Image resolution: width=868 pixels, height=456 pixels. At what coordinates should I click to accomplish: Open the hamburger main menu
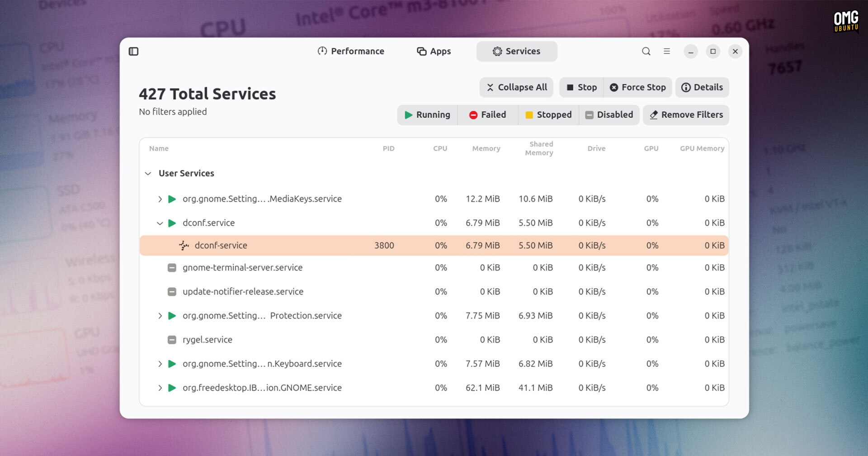(x=667, y=52)
